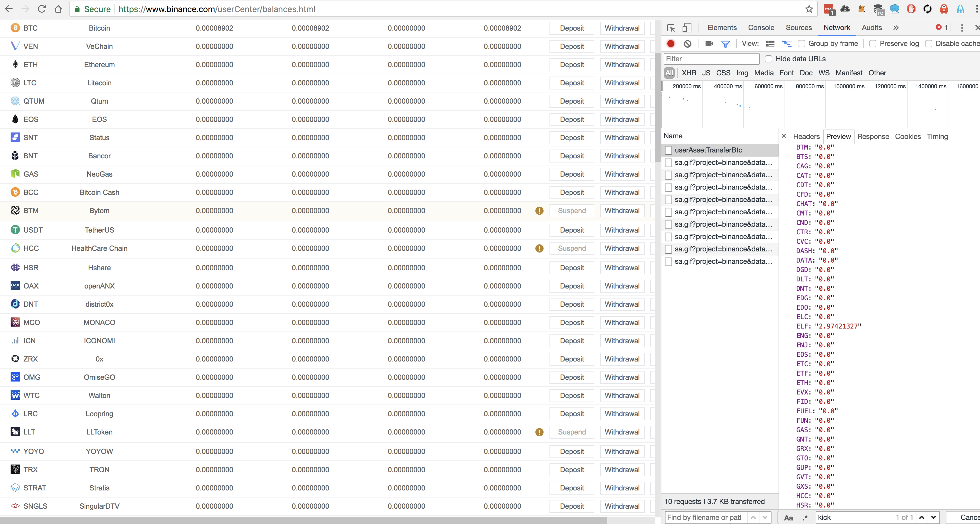
Task: Toggle the capture screenshots camera icon
Action: 709,44
